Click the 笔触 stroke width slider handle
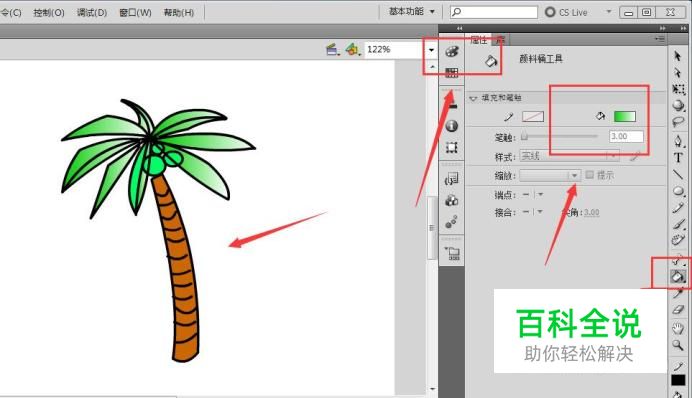692x398 pixels. click(x=524, y=137)
